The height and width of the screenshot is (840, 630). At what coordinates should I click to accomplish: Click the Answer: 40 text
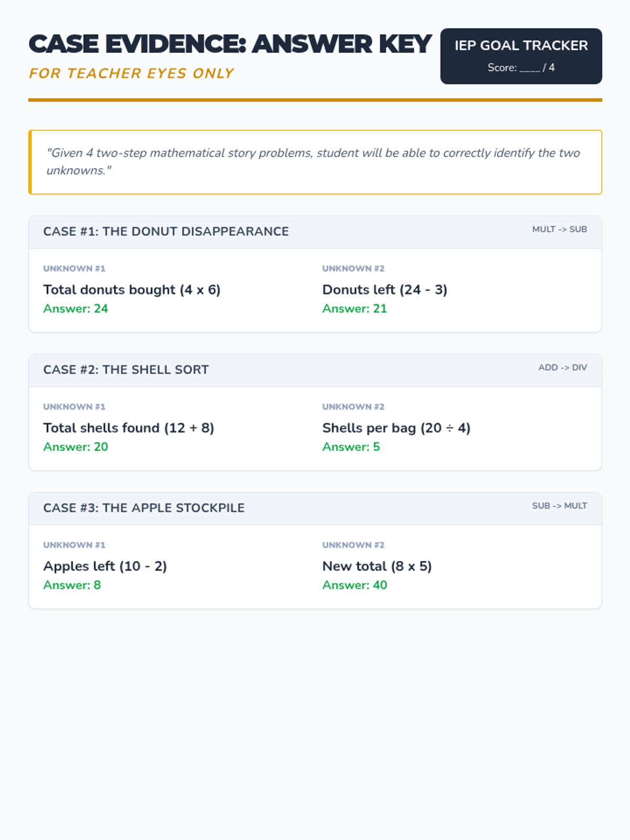tap(354, 585)
